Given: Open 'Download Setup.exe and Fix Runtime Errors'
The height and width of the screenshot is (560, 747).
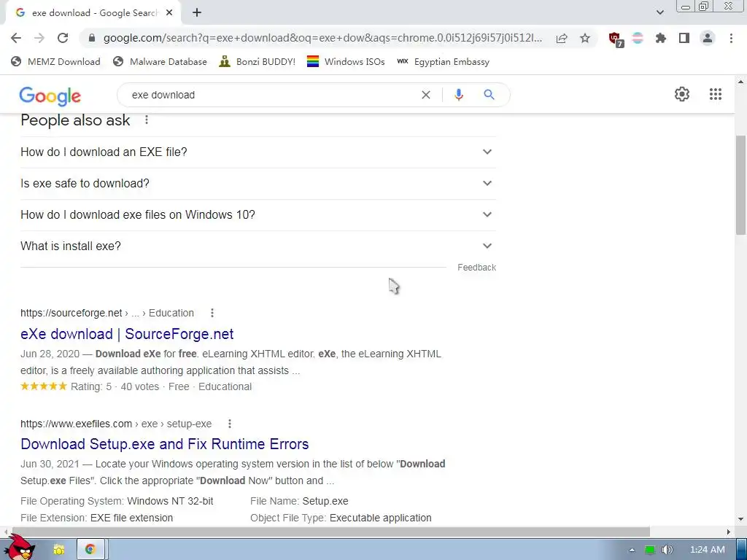Looking at the screenshot, I should (x=165, y=444).
